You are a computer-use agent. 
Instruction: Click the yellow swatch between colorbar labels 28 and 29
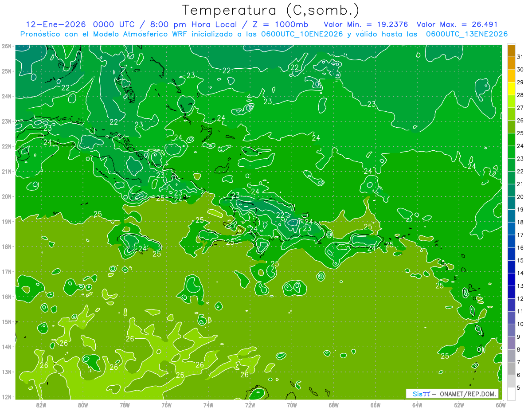tap(511, 89)
